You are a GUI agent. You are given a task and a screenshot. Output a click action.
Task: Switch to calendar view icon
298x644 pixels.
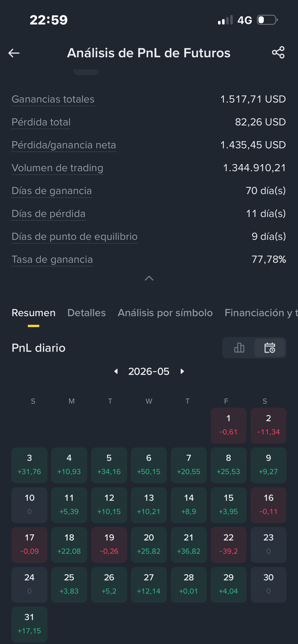[270, 348]
